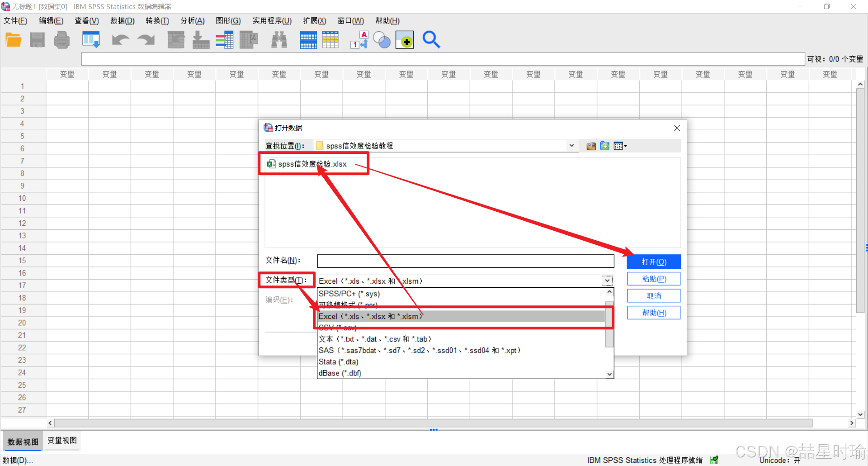Viewport: 868px width, 466px height.
Task: Open the 图形(G) menu
Action: click(x=228, y=21)
